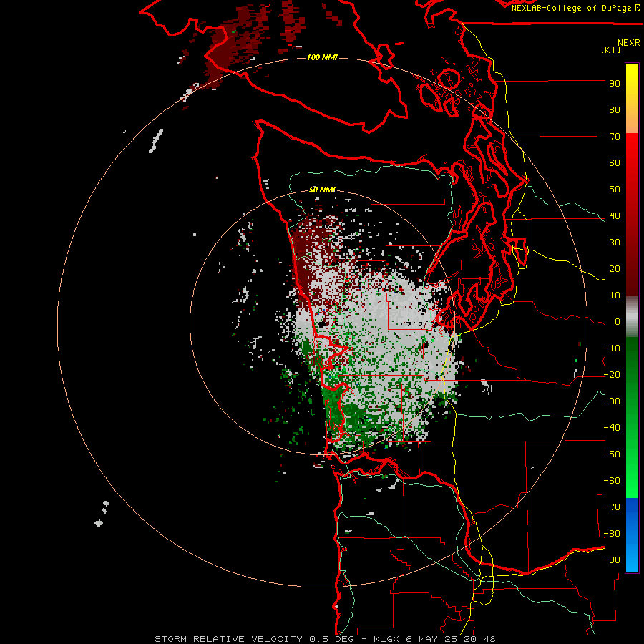Click the 0 value on the velocity scale
The height and width of the screenshot is (644, 644).
(x=618, y=322)
